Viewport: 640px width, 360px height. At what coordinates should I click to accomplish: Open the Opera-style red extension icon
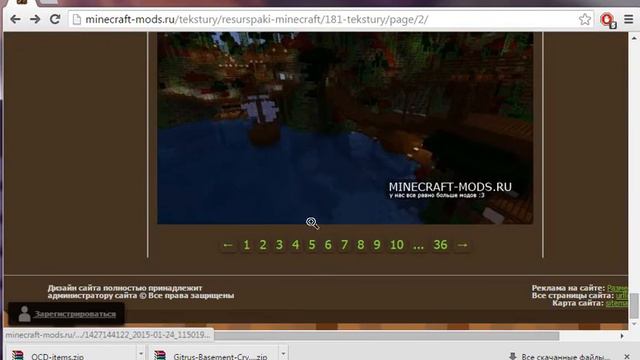(608, 20)
